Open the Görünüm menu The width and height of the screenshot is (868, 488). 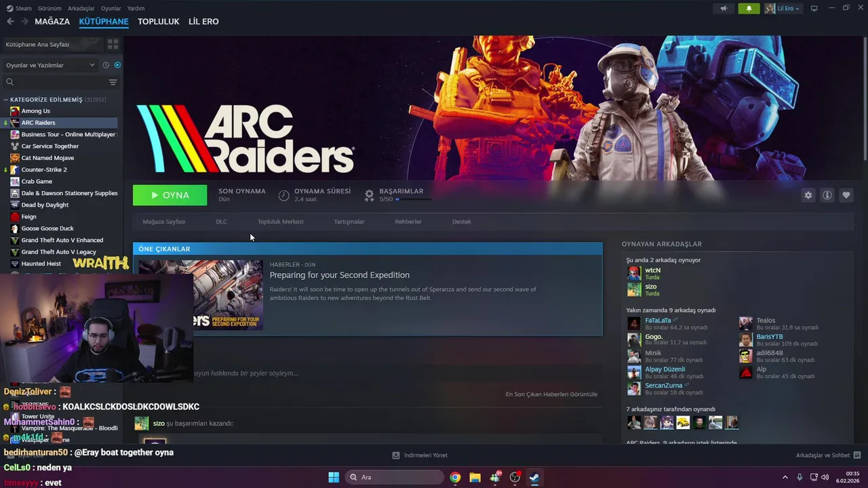click(50, 8)
